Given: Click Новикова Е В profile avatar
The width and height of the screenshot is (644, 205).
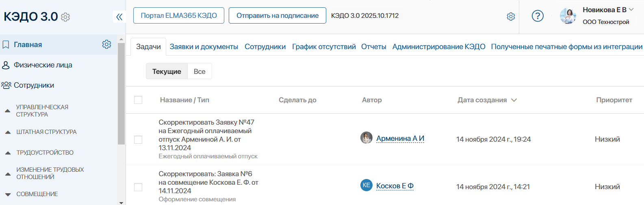Looking at the screenshot, I should point(568,16).
